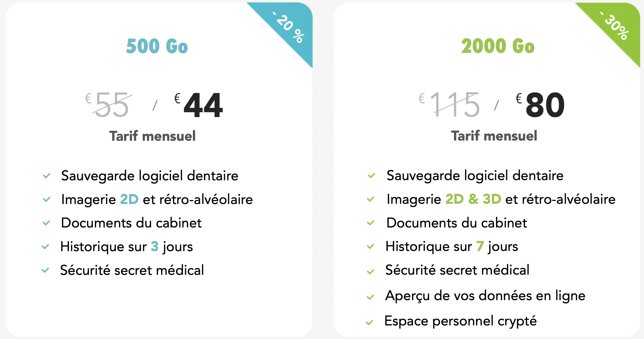
Task: Click the highlighted 2D & 3D text
Action: tap(473, 199)
